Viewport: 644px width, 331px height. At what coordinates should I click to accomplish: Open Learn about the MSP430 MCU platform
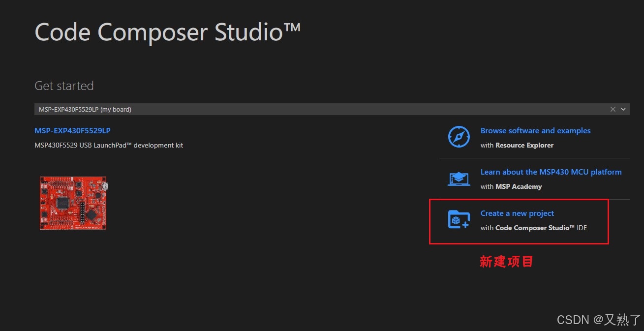[551, 172]
